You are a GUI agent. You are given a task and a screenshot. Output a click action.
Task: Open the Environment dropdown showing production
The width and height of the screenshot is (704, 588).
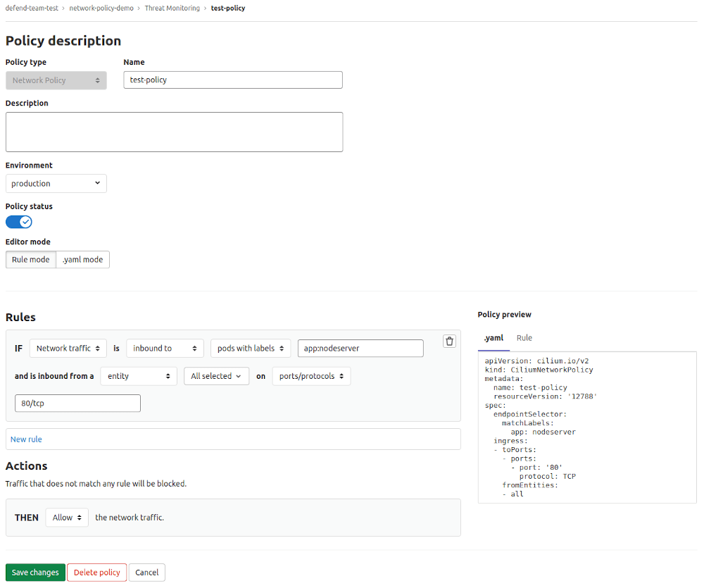56,183
